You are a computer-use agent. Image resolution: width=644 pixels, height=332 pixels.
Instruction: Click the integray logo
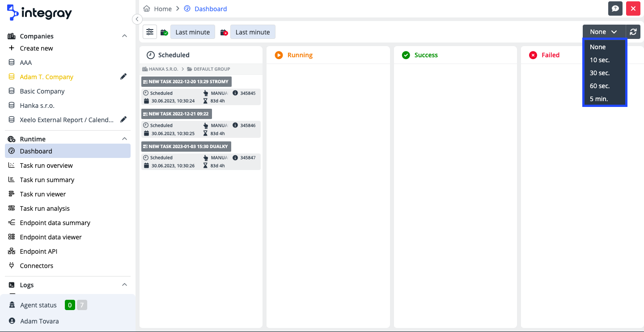point(39,13)
